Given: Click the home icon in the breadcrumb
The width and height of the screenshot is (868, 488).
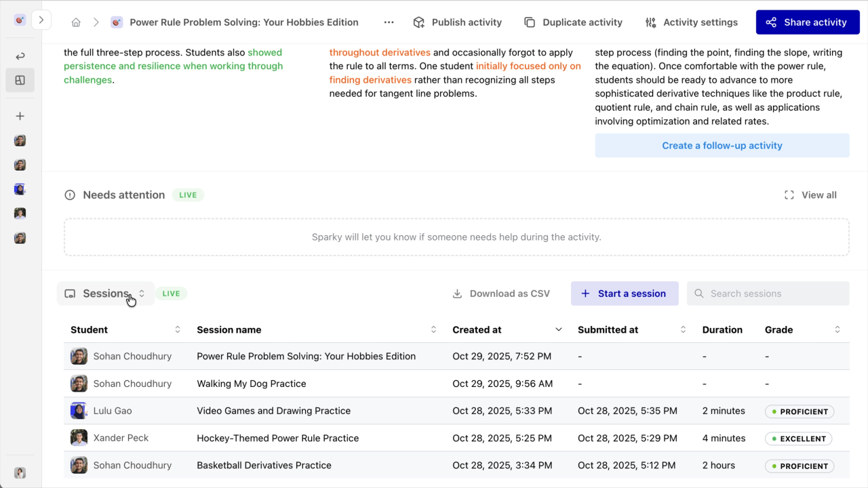Looking at the screenshot, I should [x=76, y=22].
